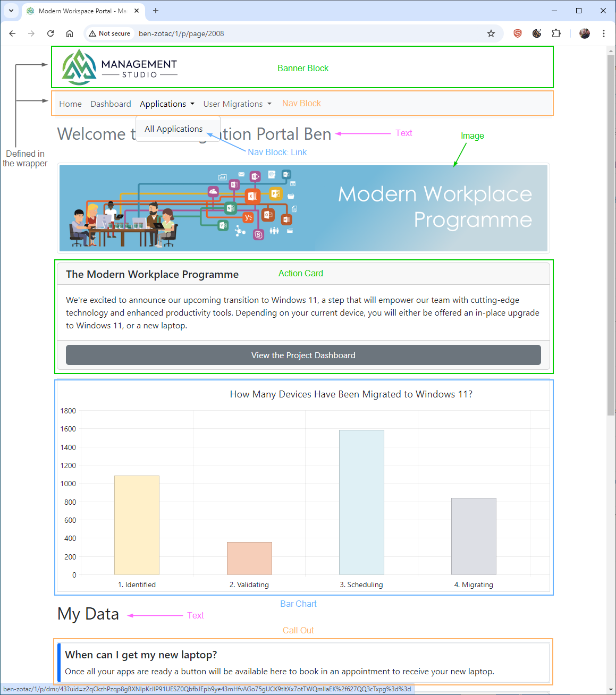
Task: Reload the page
Action: click(50, 33)
